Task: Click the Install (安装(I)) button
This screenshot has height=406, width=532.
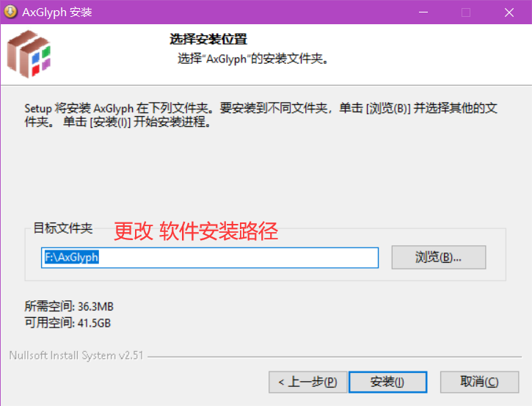Action: [387, 382]
